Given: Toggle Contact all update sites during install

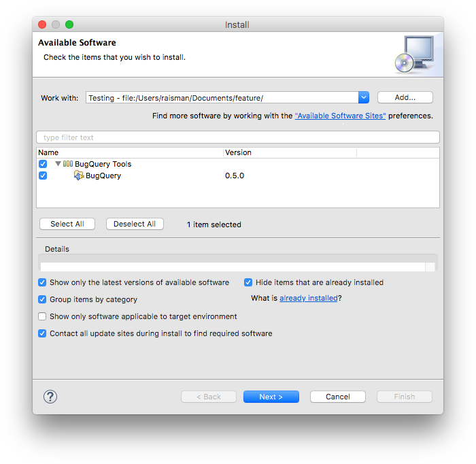Looking at the screenshot, I should pos(42,333).
